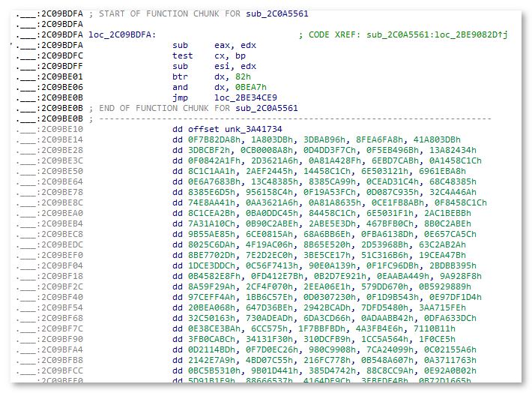Select data value 97CEFF4Ah
The height and width of the screenshot is (393, 532).
tap(197, 297)
